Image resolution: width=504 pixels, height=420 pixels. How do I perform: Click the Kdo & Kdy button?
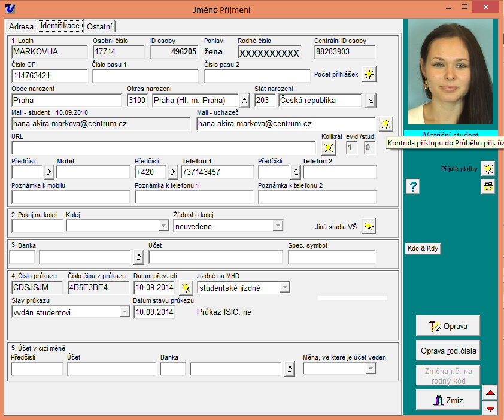[423, 248]
